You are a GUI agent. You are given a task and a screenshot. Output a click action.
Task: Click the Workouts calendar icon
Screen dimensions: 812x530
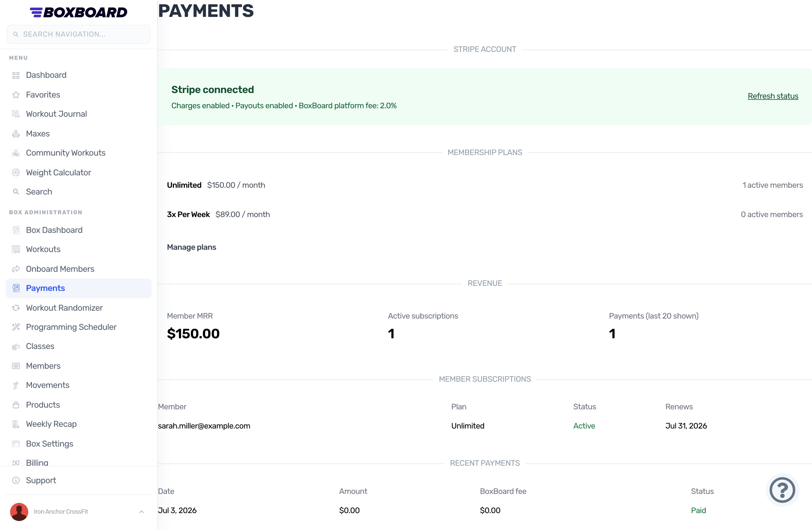16,249
